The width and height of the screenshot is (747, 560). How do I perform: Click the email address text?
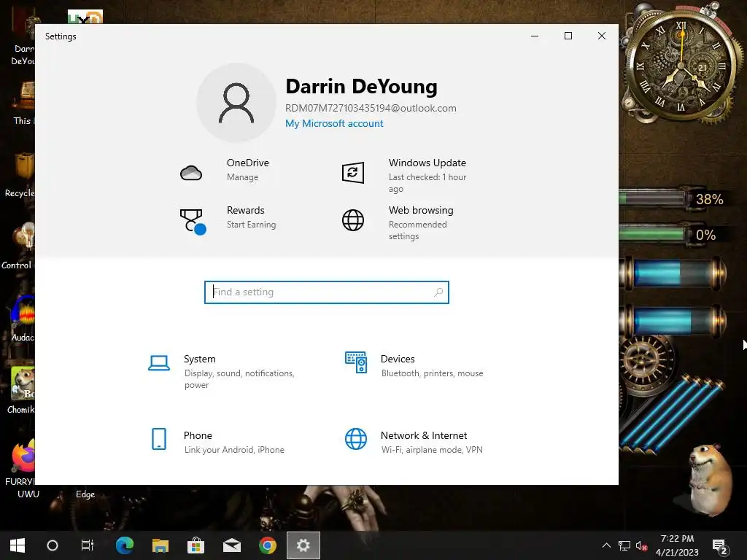(371, 108)
